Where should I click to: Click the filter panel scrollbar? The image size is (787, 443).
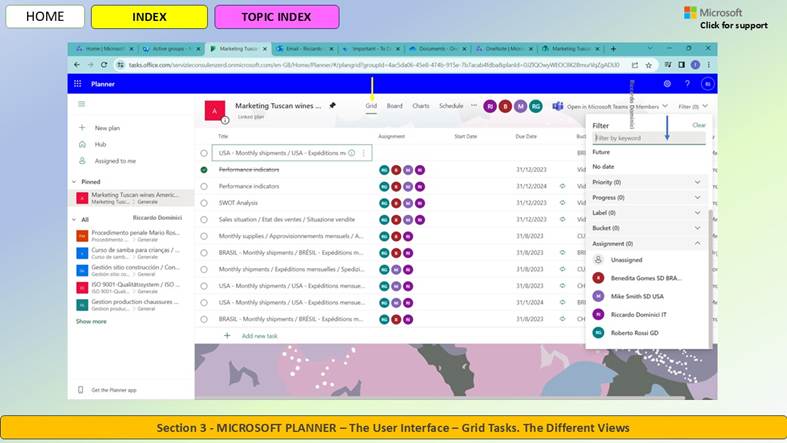[710, 278]
